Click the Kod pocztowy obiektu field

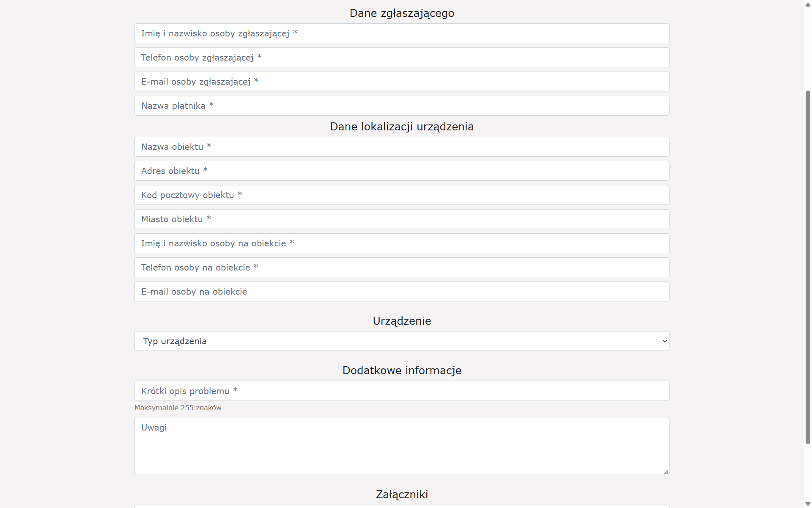coord(402,195)
